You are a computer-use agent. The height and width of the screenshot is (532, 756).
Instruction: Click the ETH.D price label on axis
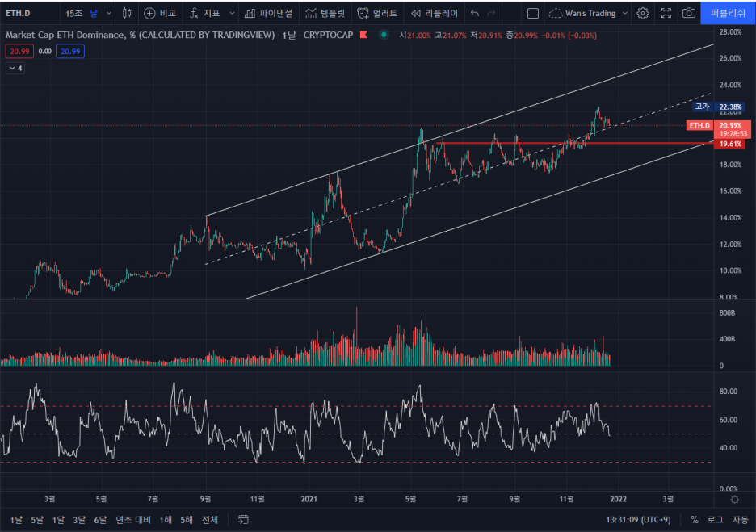coord(699,125)
